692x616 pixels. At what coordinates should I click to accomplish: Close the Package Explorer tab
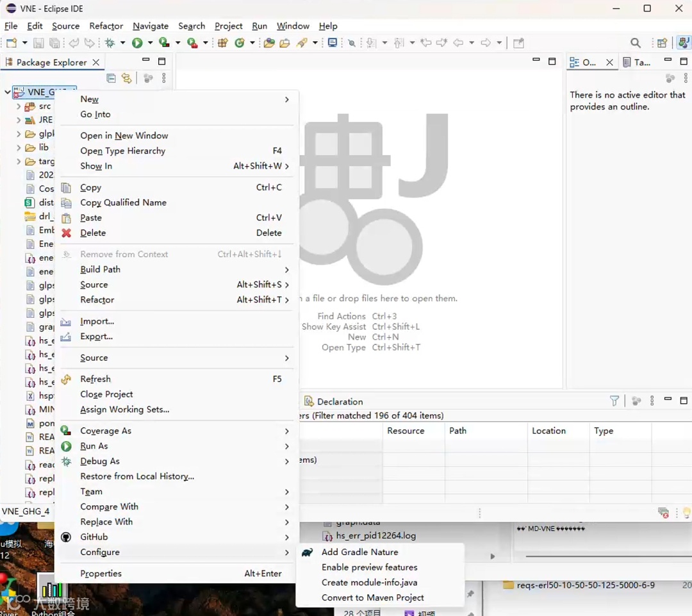pos(95,62)
